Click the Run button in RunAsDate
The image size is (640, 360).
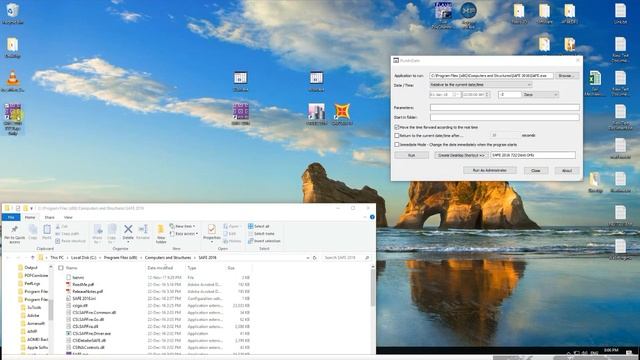tap(411, 156)
